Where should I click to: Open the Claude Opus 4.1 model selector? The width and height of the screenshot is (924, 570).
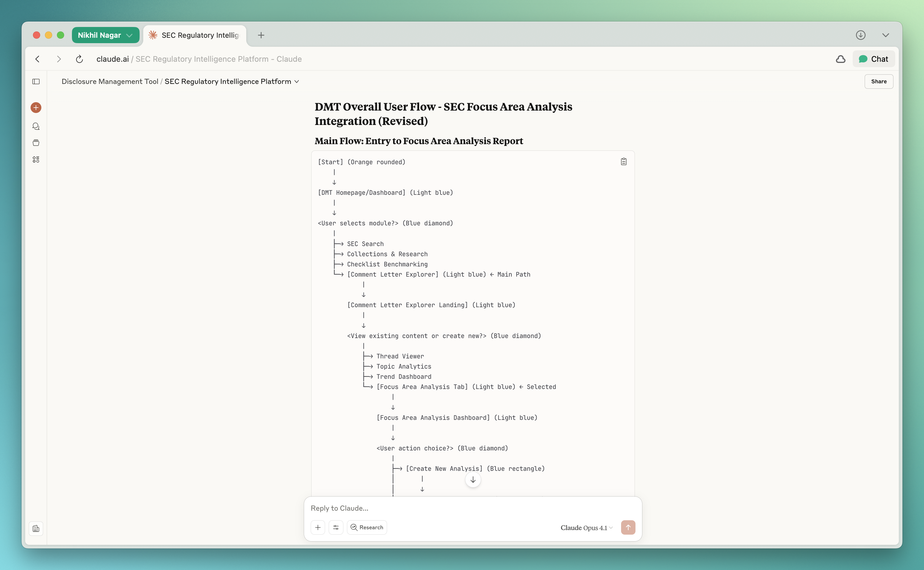coord(586,528)
